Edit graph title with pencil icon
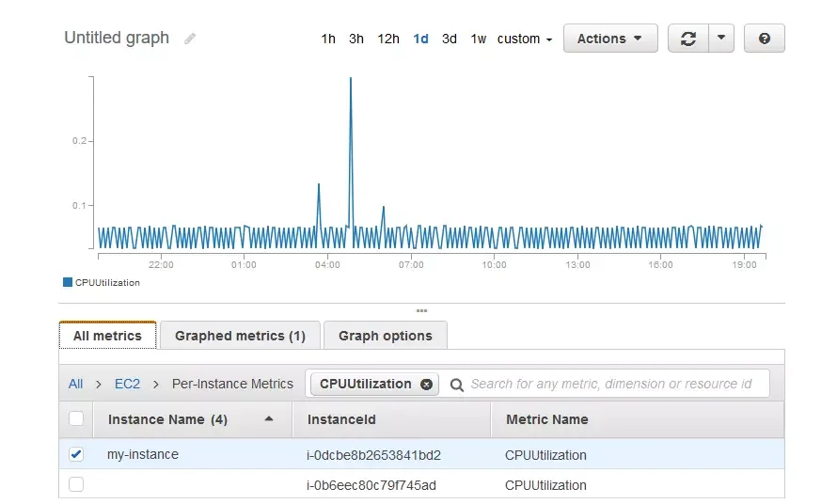Screen dimensions: 837x504 click(x=190, y=39)
